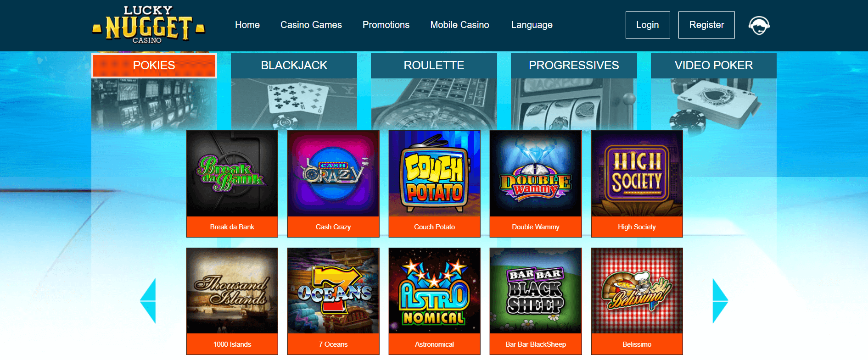Select the Double Wammy game
The image size is (868, 360).
536,173
